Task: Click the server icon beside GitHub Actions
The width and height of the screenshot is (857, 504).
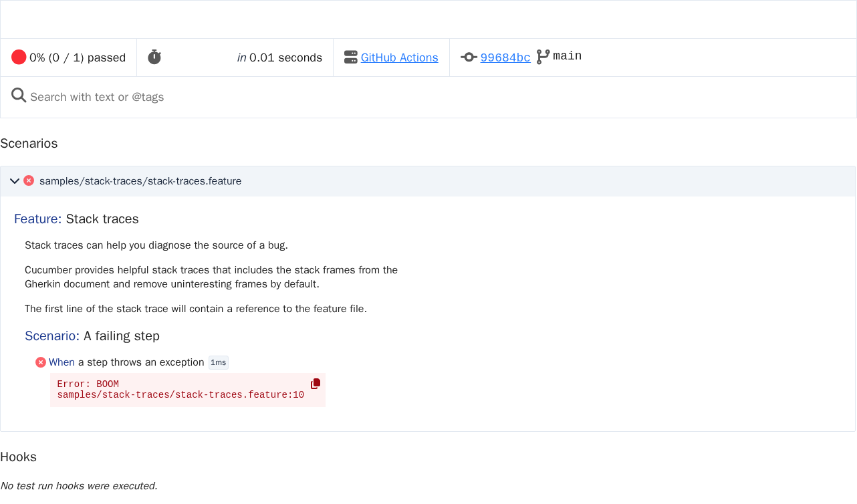Action: click(x=351, y=57)
